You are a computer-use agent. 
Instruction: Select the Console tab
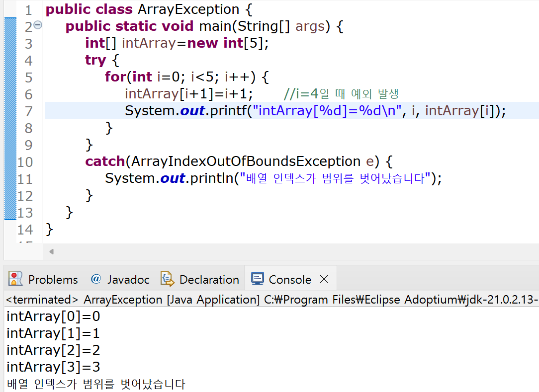(x=281, y=279)
